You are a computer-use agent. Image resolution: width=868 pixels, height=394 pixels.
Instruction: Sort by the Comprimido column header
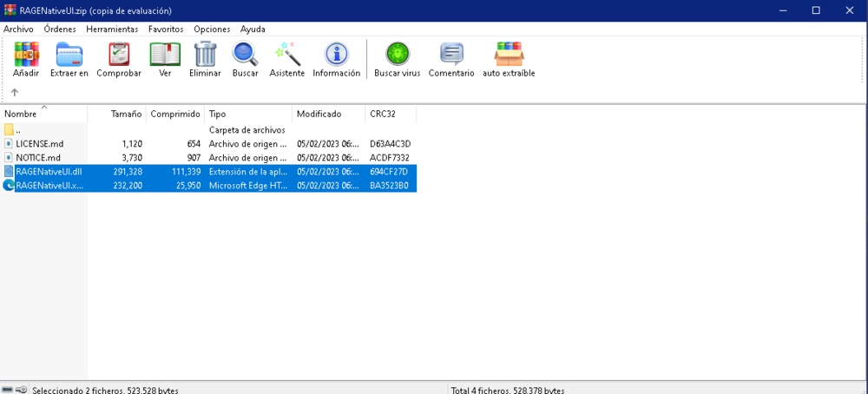175,114
